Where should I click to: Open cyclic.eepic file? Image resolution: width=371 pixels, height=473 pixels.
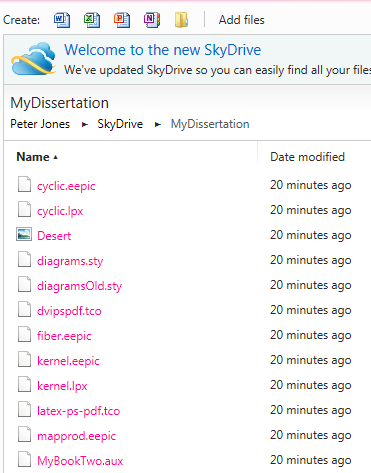[66, 186]
